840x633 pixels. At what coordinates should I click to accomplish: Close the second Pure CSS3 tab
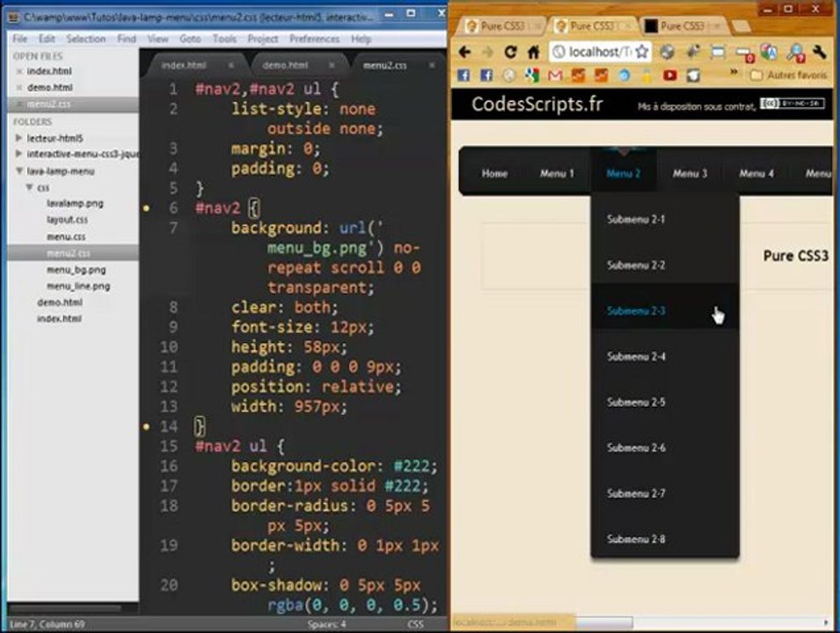[628, 25]
